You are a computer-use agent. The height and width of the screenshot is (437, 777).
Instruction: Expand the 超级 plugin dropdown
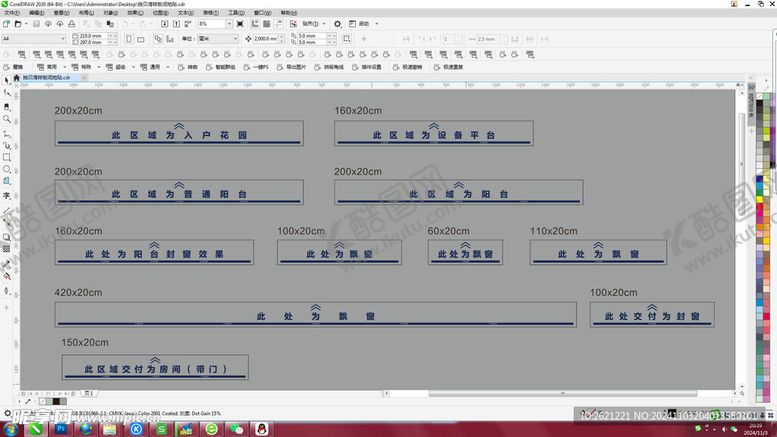(x=133, y=67)
